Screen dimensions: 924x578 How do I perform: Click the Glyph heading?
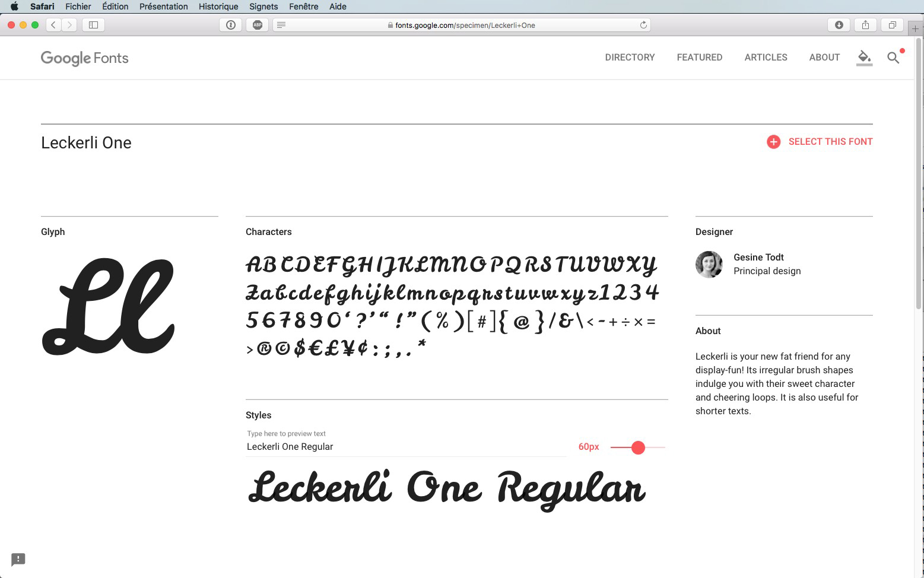pyautogui.click(x=53, y=232)
